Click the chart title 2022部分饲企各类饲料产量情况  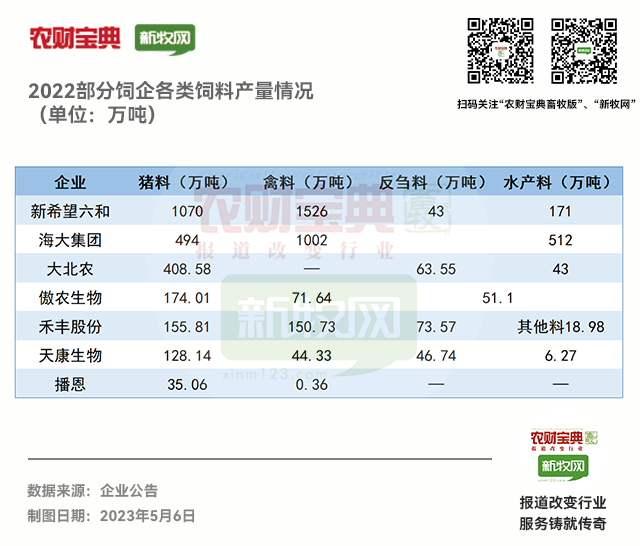click(170, 92)
